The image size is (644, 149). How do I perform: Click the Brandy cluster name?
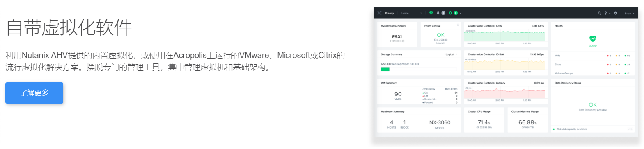coord(390,13)
